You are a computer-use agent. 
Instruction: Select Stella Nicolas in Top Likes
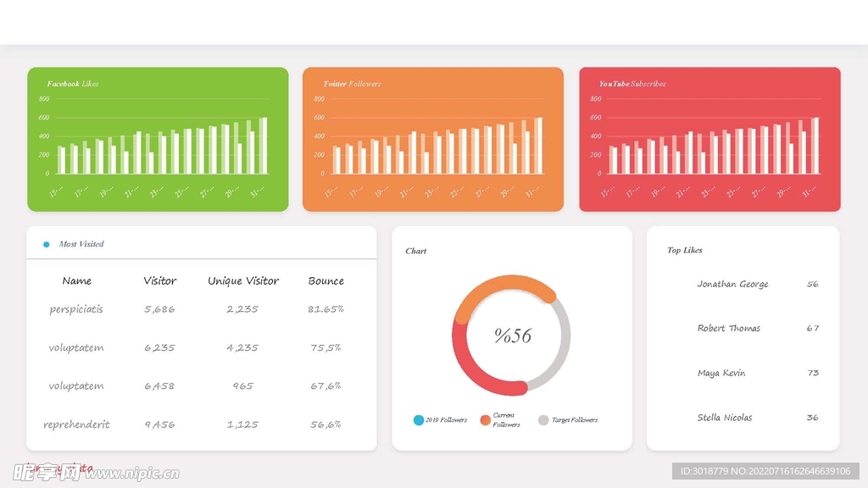(725, 418)
